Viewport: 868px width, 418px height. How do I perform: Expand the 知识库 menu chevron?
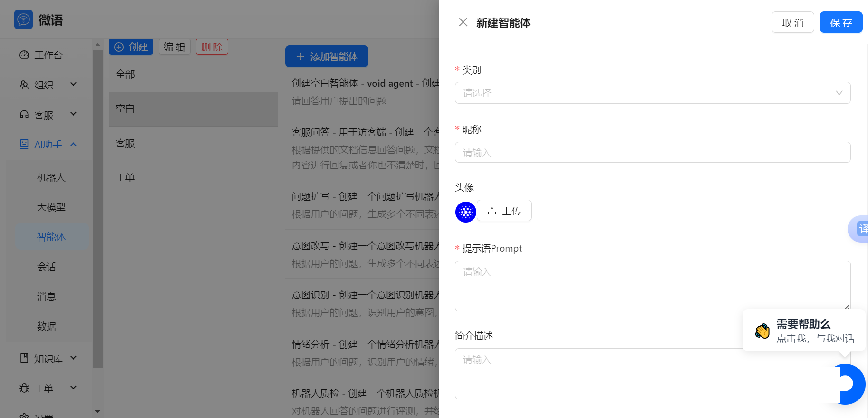point(73,358)
